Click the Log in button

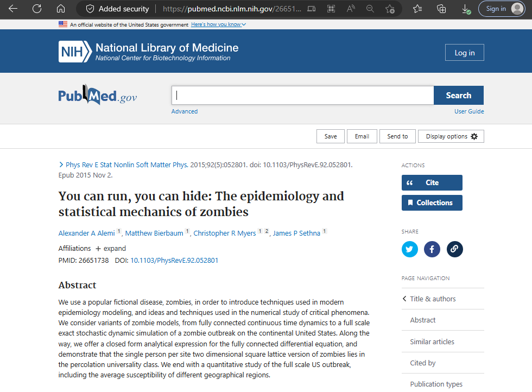(x=465, y=53)
